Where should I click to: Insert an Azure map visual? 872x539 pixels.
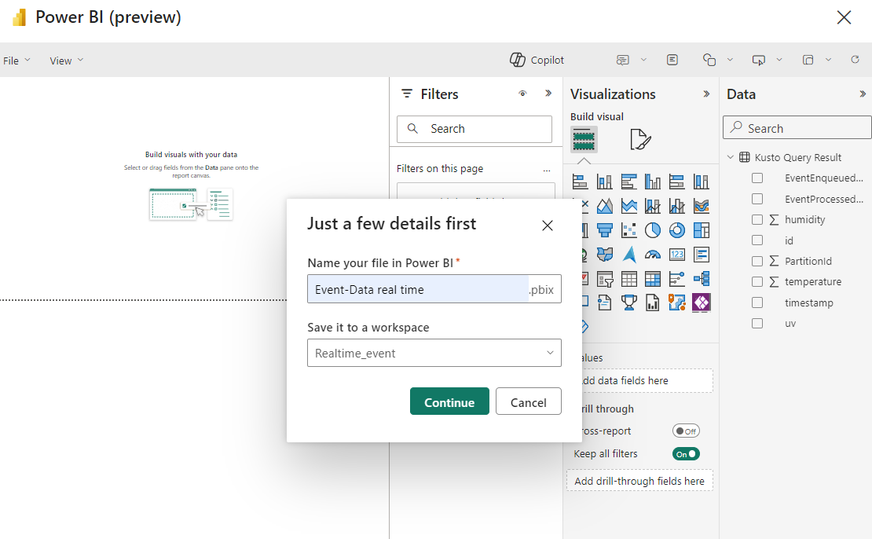(x=628, y=254)
